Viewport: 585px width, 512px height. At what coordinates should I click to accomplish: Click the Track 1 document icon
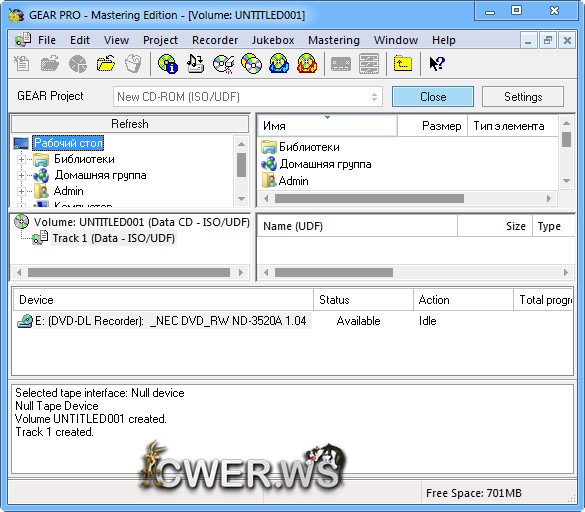click(40, 238)
